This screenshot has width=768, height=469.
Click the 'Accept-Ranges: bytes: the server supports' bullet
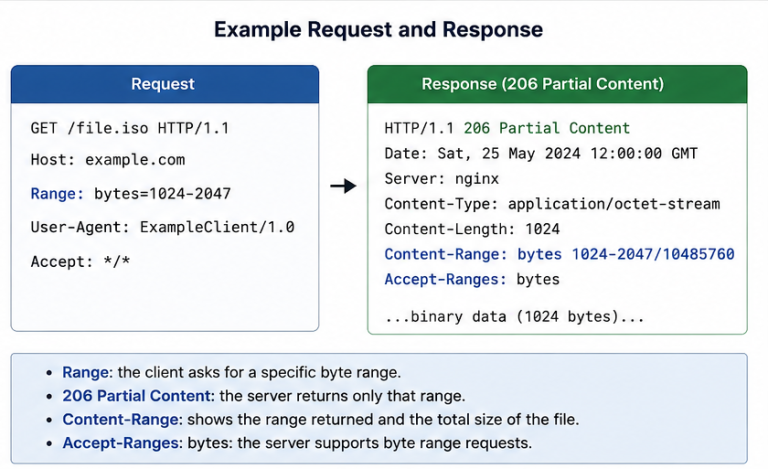tap(297, 443)
